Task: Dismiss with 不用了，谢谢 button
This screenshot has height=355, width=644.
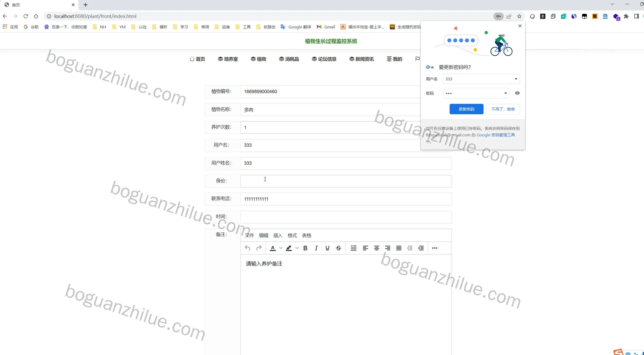Action: [503, 109]
